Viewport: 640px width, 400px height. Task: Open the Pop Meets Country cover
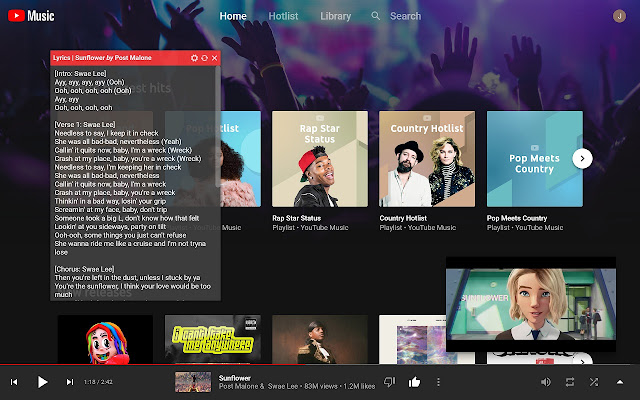(535, 159)
